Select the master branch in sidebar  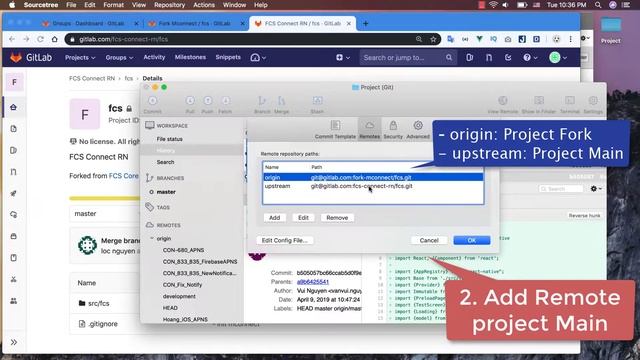pyautogui.click(x=166, y=192)
